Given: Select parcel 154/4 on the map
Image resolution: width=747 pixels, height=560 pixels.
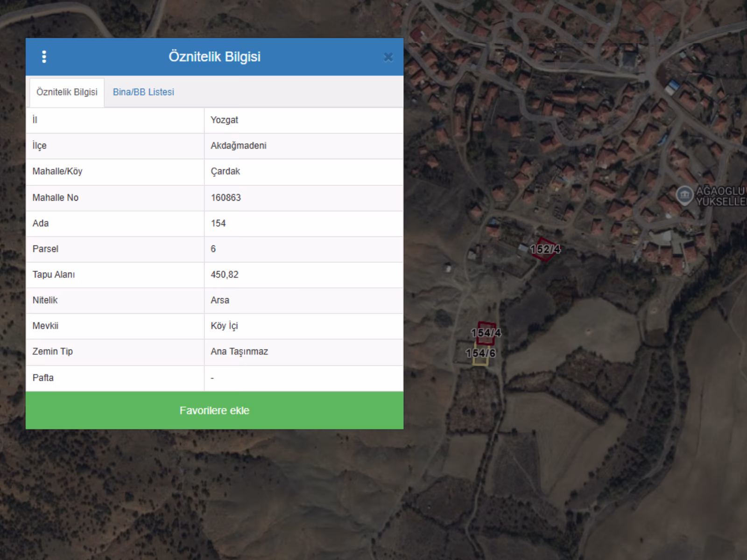Looking at the screenshot, I should point(486,333).
